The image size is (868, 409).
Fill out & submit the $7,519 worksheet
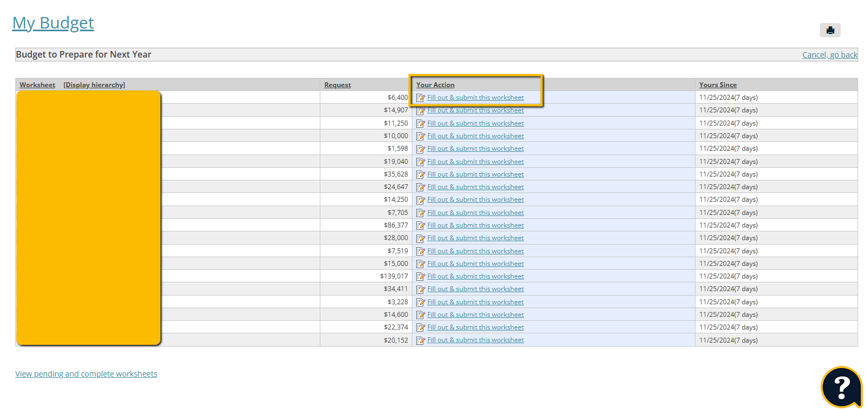click(475, 251)
